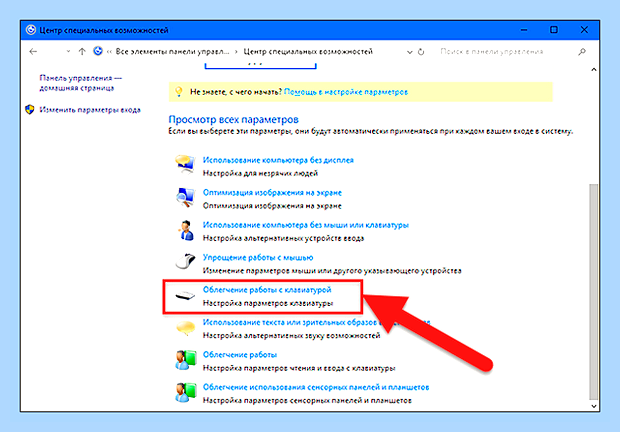Click the keyboard icon
This screenshot has width=620, height=432.
[185, 295]
